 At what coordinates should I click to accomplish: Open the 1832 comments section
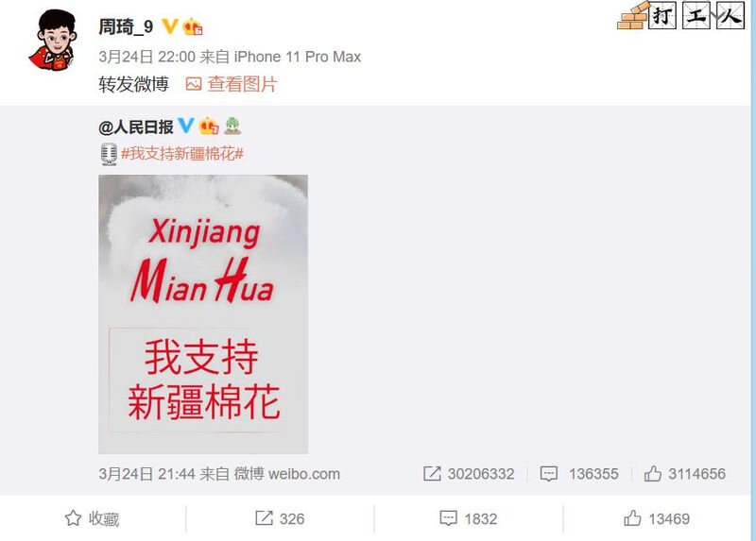pos(468,519)
